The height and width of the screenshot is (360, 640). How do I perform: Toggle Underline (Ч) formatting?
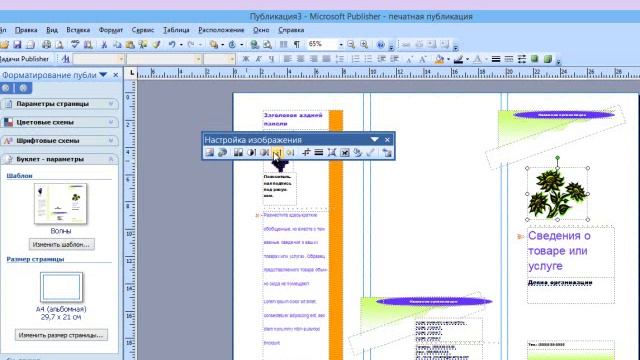click(271, 59)
